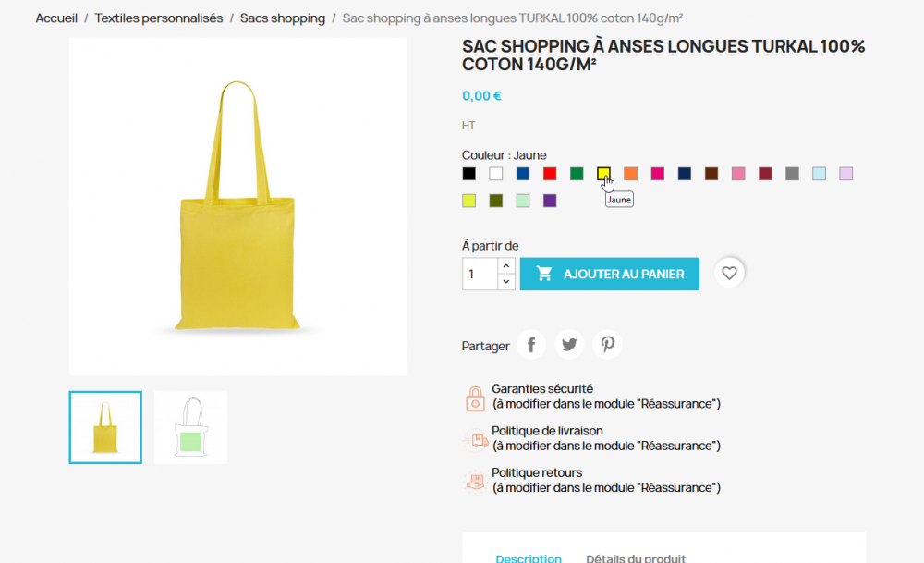Click the returns policy icon
The width and height of the screenshot is (924, 563).
click(475, 481)
